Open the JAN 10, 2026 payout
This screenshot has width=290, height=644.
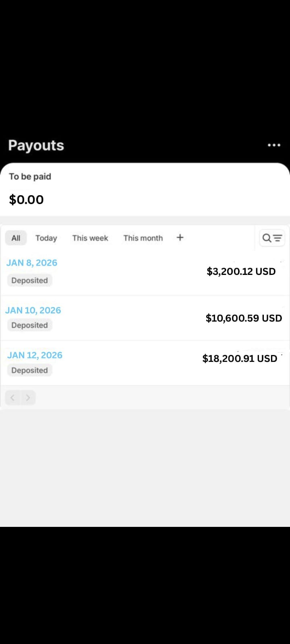coord(33,310)
